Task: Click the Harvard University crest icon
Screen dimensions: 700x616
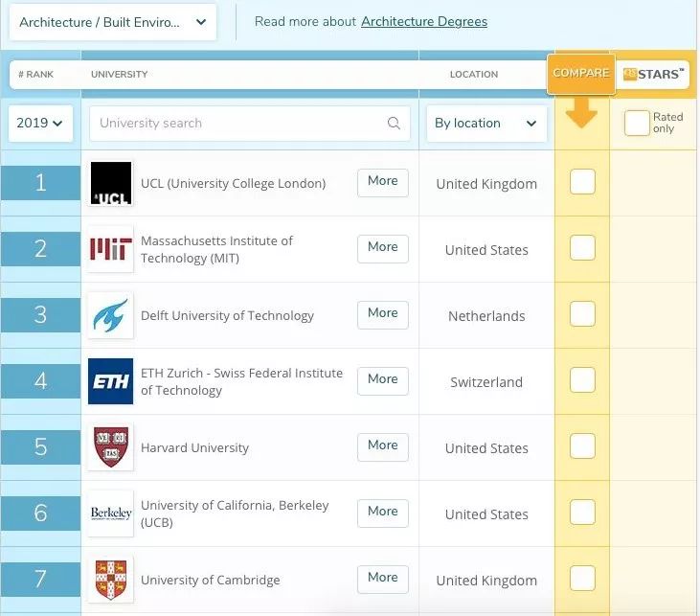Action: coord(110,447)
